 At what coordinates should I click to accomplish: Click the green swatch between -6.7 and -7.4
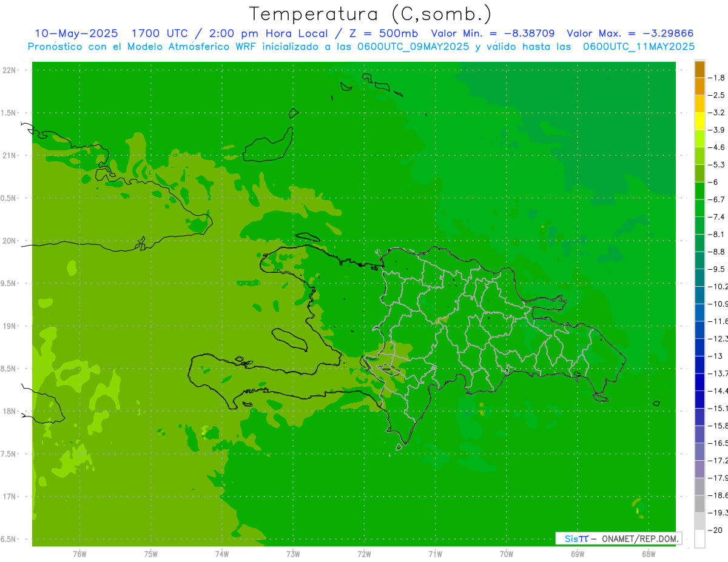[x=699, y=209]
